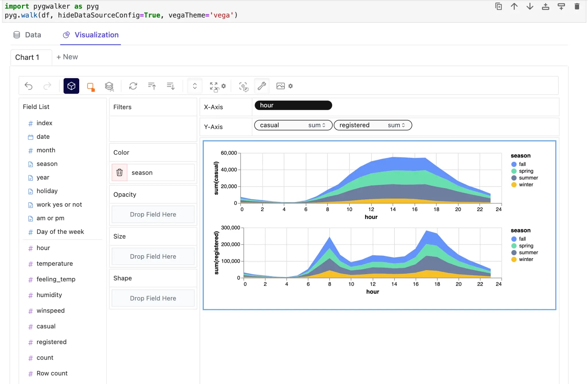Click the undo arrow button

pyautogui.click(x=29, y=86)
